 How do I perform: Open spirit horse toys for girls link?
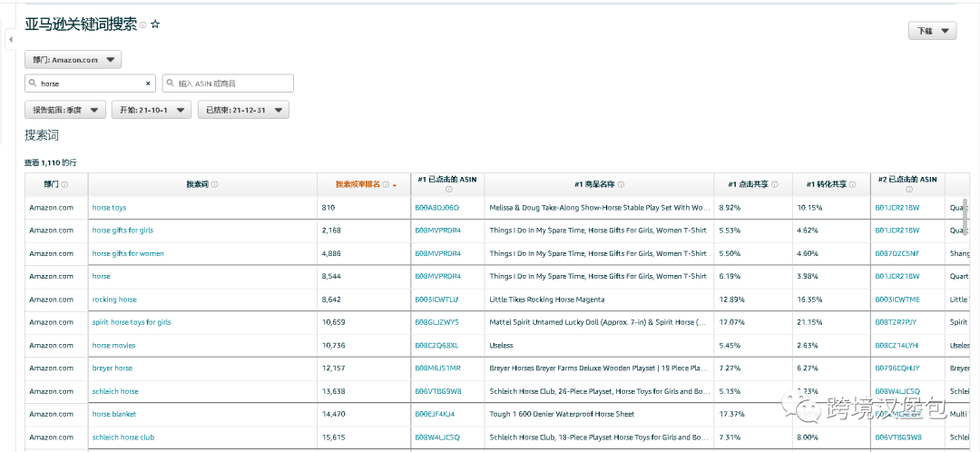click(132, 322)
